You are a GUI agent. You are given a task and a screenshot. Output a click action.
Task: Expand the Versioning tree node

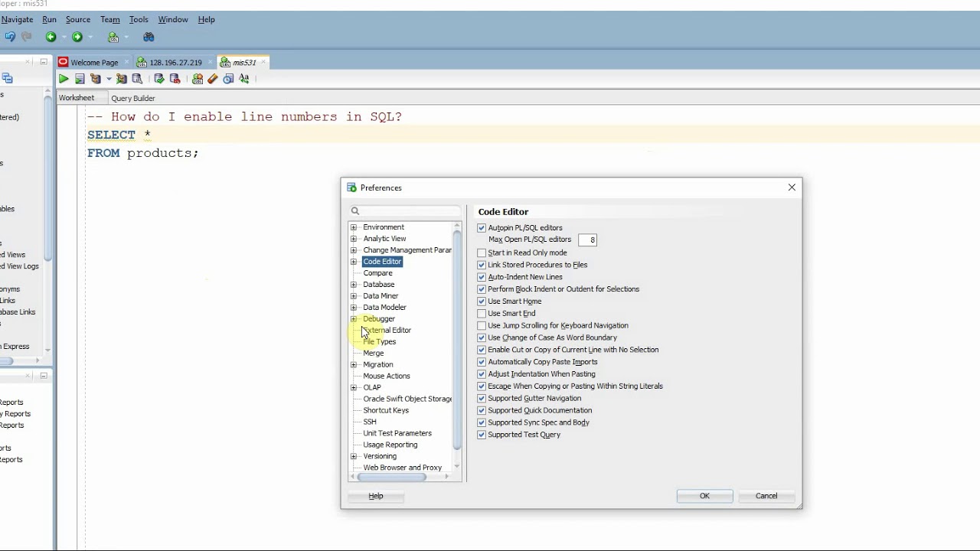coord(354,456)
